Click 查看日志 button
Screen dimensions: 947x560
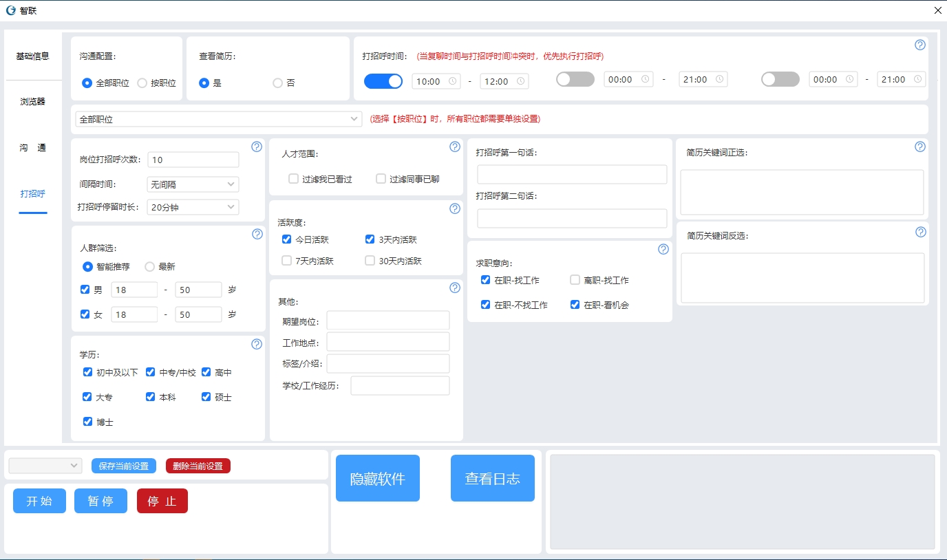(x=493, y=478)
